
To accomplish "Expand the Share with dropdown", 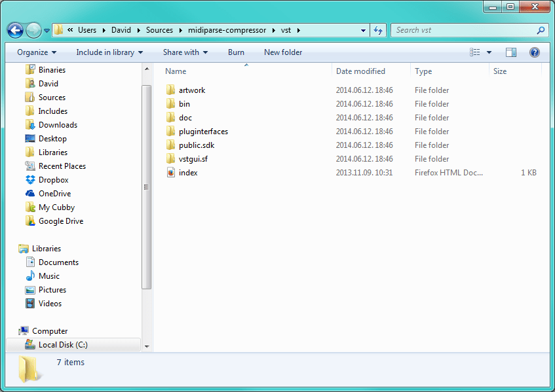I will click(x=184, y=52).
